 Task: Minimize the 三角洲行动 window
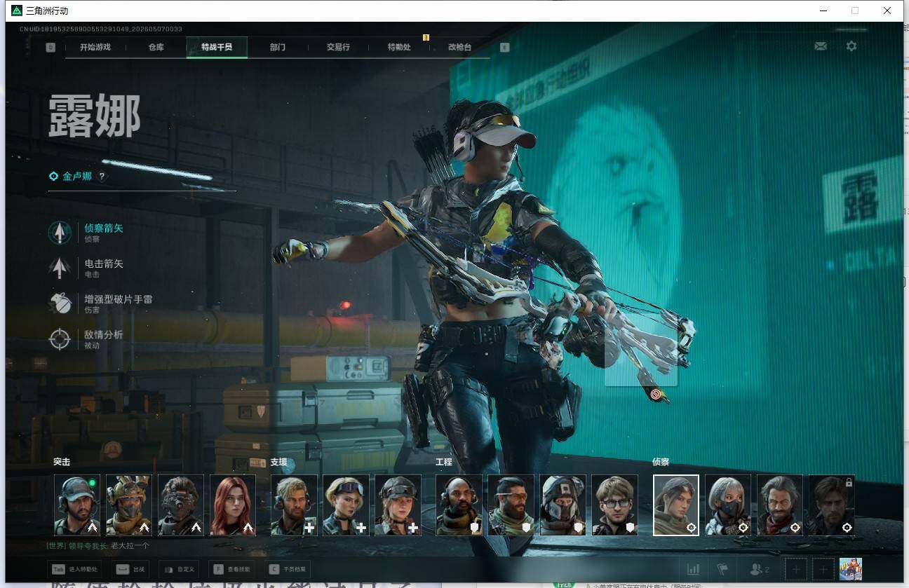tap(823, 11)
